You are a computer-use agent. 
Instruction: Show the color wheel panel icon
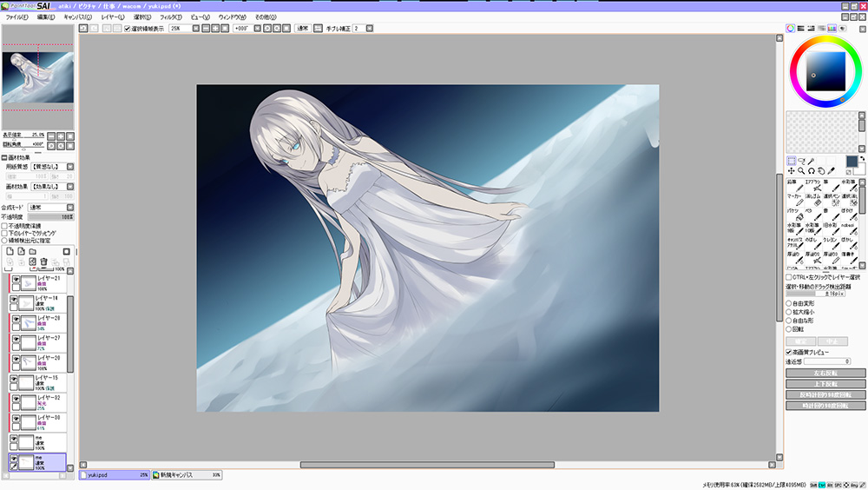pos(791,29)
